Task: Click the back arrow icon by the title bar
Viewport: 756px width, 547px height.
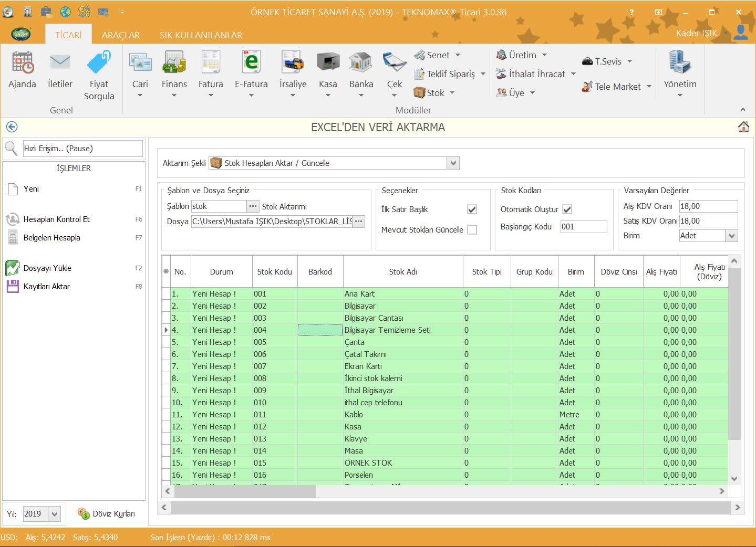Action: point(12,127)
